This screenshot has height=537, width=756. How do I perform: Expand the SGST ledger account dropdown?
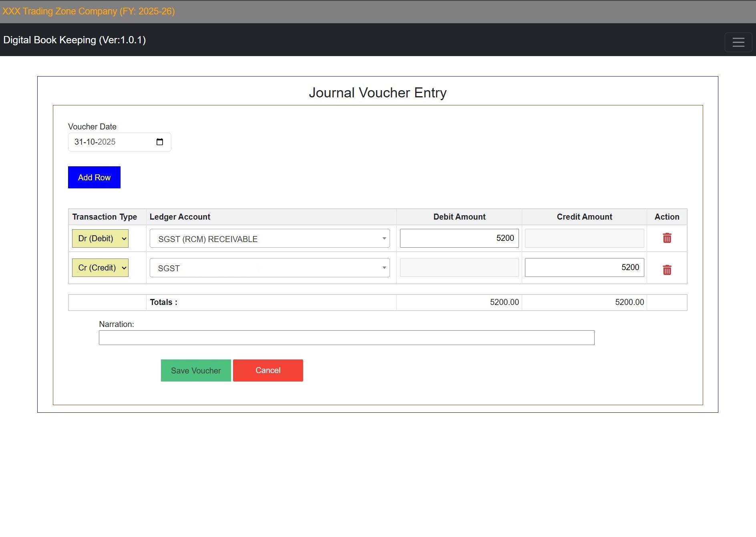coord(269,268)
